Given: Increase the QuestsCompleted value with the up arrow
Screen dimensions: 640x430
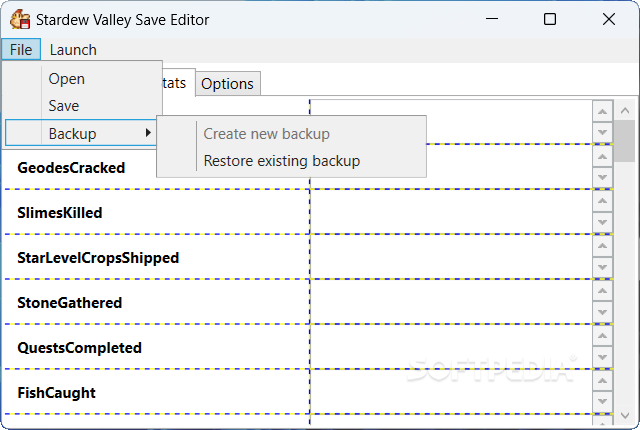Looking at the screenshot, I should (602, 336).
